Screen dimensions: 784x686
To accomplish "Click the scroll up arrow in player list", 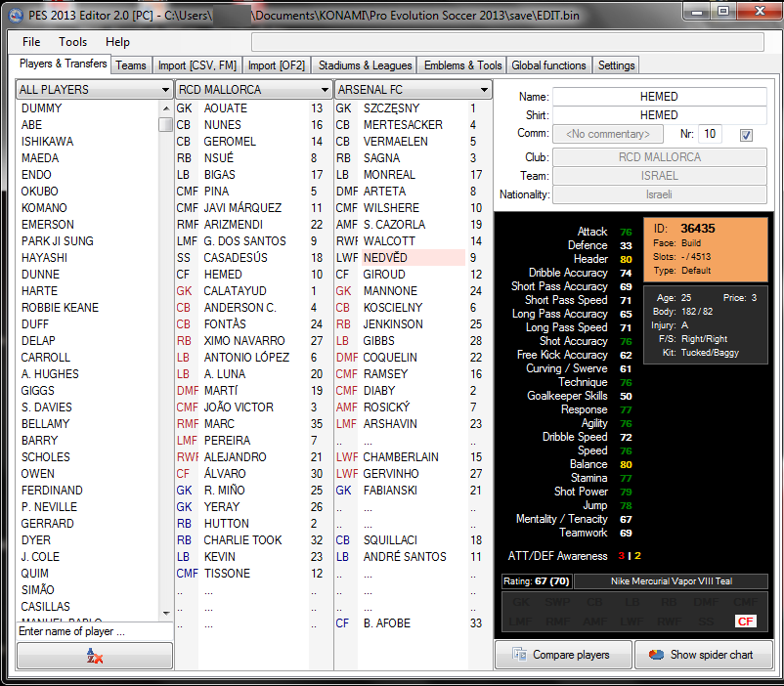I will [166, 108].
